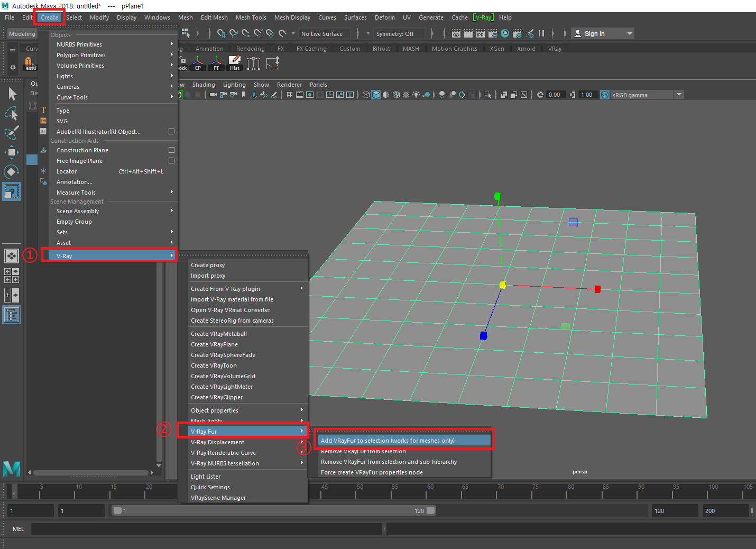Toggle color management ON button
Screen dimensions: 756x549
click(605, 95)
